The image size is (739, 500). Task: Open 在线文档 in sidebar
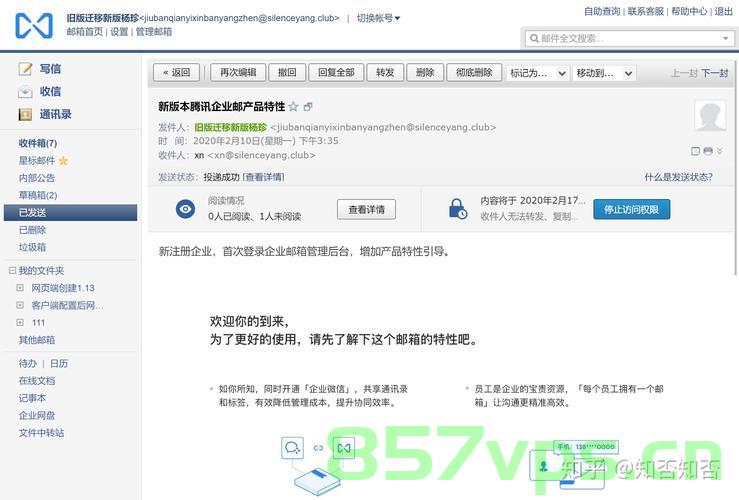37,381
